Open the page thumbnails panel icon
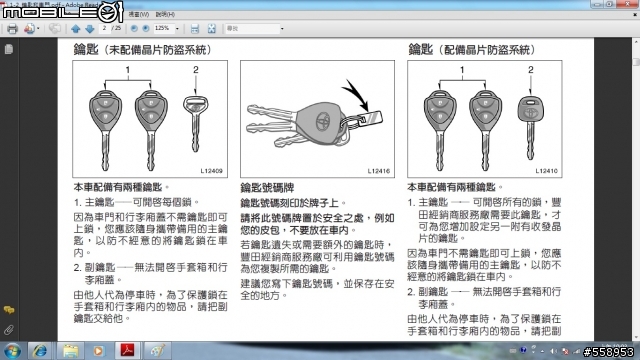This screenshot has width=640, height=360. (9, 49)
